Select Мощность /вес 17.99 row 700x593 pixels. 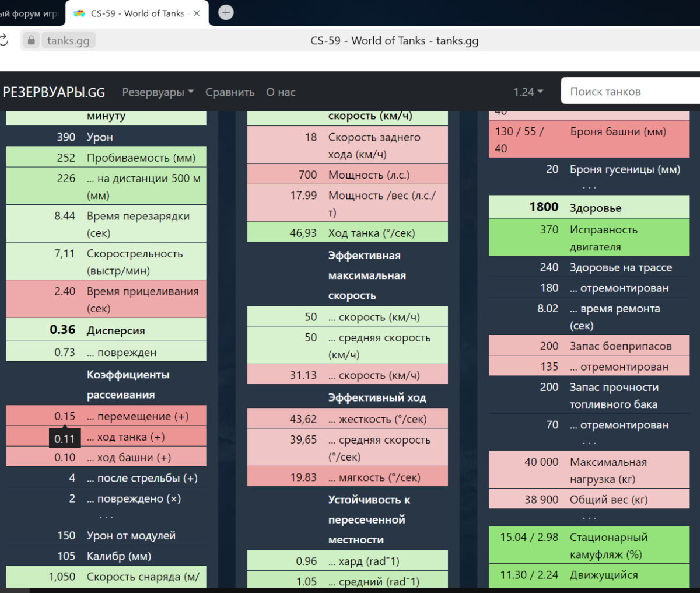click(348, 203)
